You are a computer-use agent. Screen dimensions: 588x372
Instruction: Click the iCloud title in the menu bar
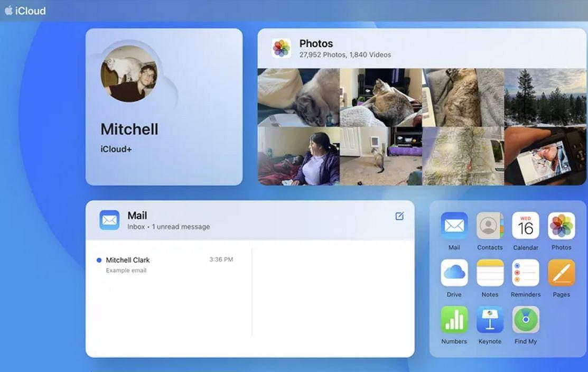pyautogui.click(x=30, y=10)
